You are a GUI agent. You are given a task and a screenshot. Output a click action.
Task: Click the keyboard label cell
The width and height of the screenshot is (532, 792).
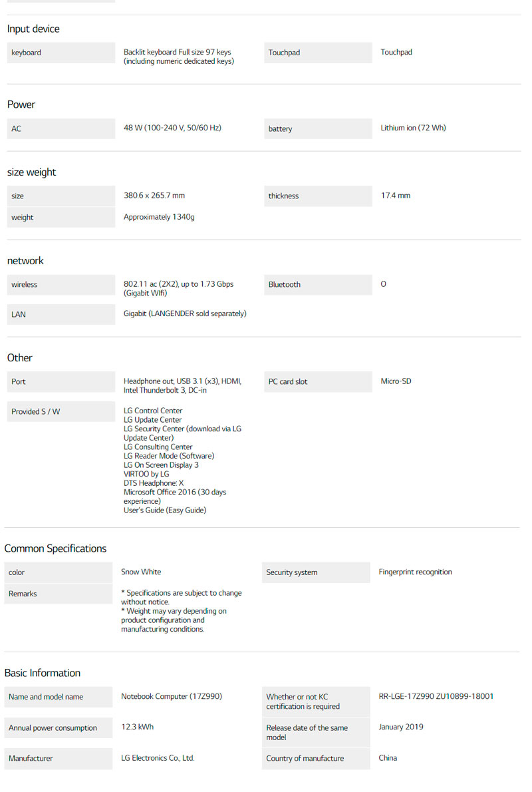[x=61, y=53]
